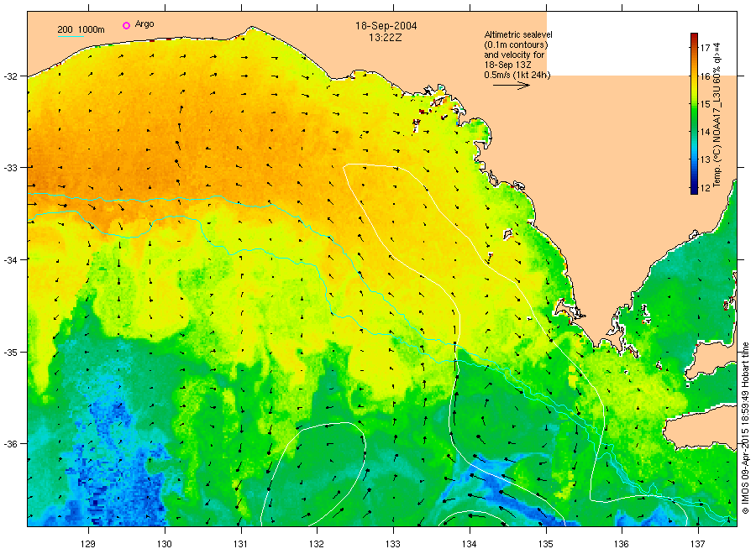756x554 pixels.
Task: Click the cyan 200 1000m isobath legend line
Action: click(71, 36)
